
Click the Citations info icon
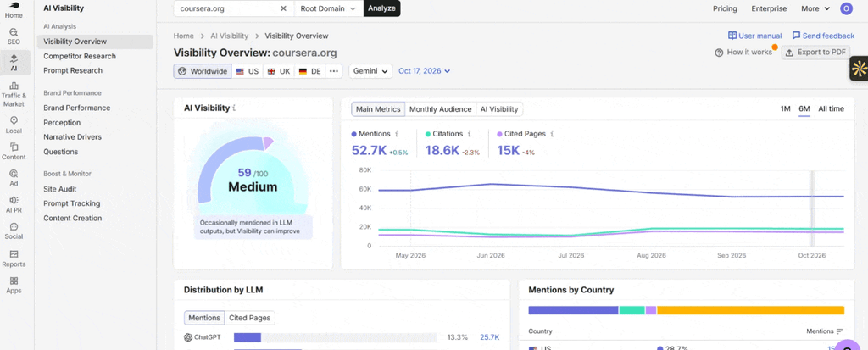470,133
